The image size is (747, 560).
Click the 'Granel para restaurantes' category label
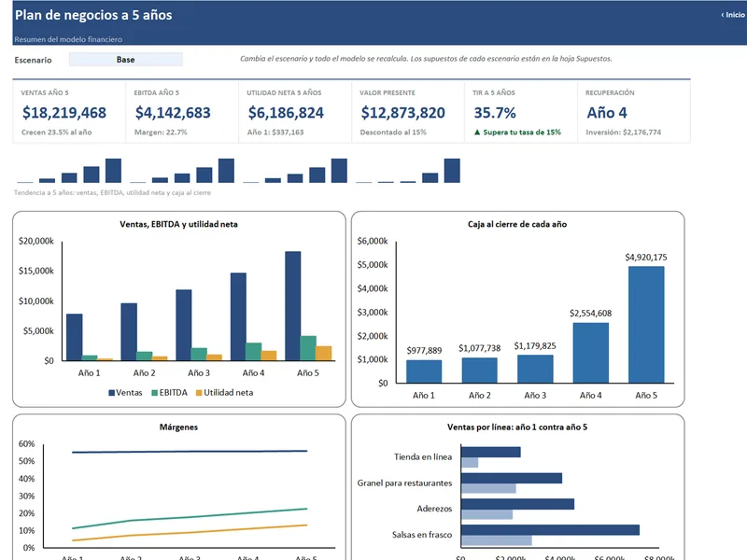(x=404, y=483)
